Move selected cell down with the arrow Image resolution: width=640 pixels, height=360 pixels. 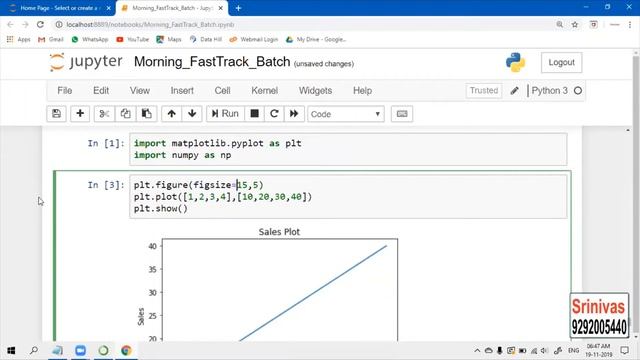(192, 114)
